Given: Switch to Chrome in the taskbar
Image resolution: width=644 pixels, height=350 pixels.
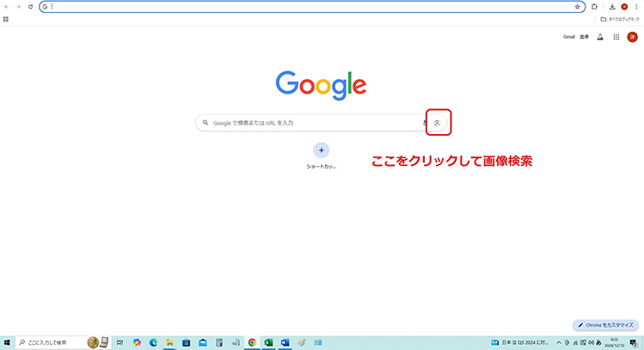Looking at the screenshot, I should click(252, 342).
